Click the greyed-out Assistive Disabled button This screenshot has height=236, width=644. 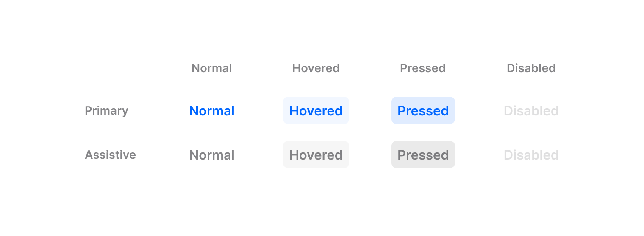(x=531, y=155)
